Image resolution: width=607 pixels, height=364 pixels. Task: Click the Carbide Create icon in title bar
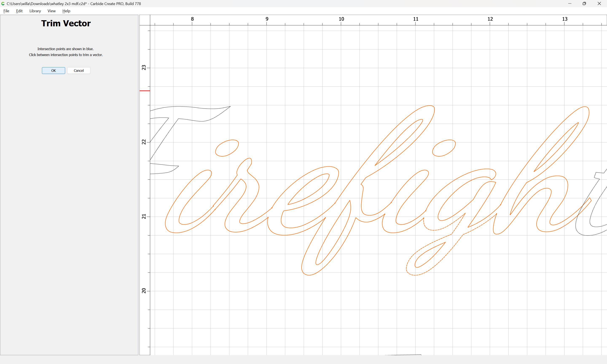coord(3,3)
